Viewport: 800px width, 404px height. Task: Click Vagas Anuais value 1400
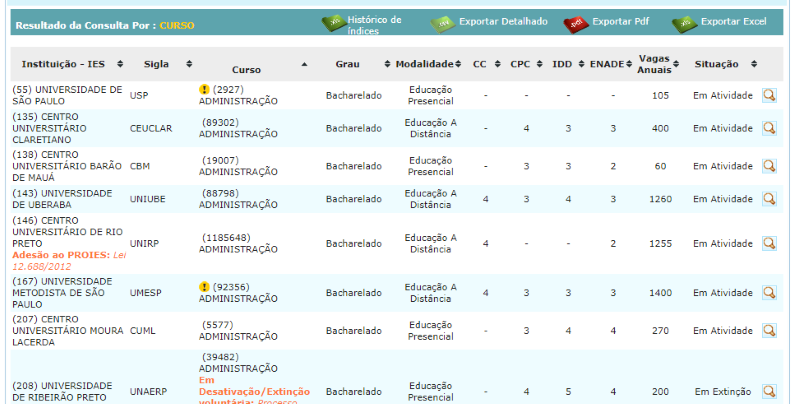coord(660,293)
